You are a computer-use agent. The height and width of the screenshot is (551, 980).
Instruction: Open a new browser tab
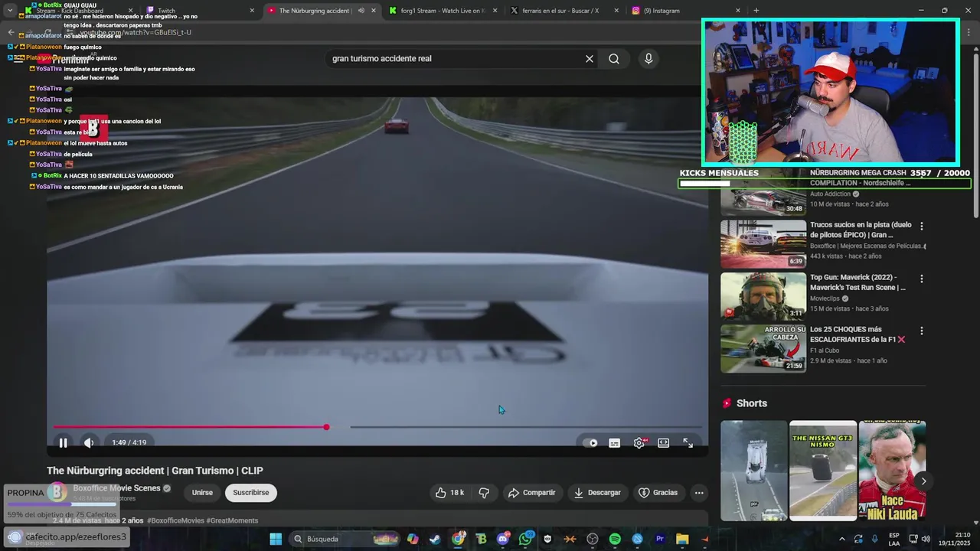tap(756, 11)
